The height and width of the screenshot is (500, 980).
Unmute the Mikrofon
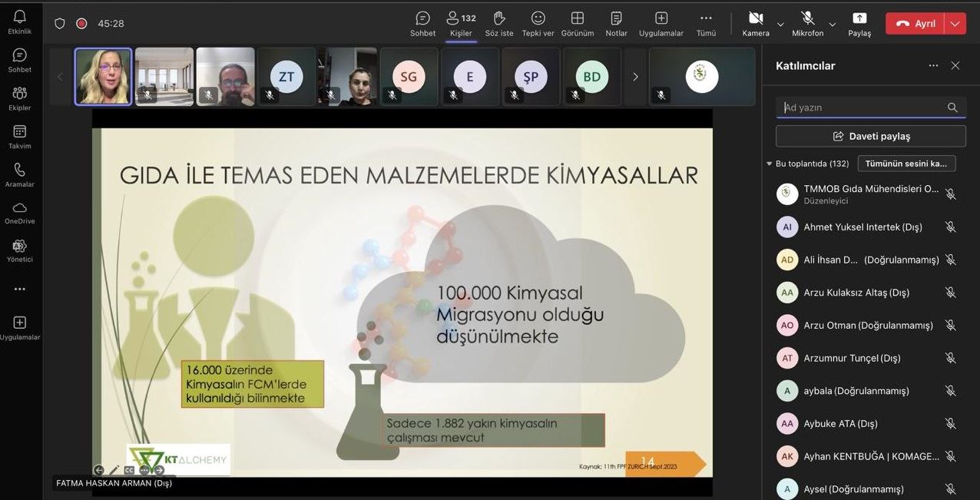point(807,23)
